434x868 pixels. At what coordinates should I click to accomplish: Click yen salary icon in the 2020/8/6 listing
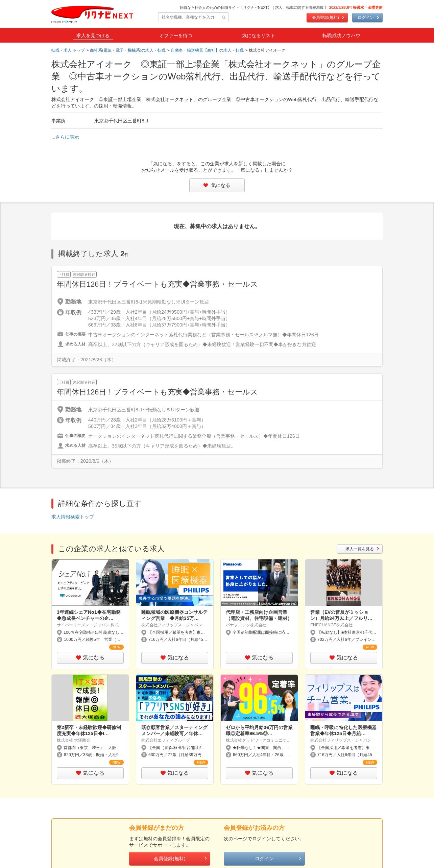point(60,420)
